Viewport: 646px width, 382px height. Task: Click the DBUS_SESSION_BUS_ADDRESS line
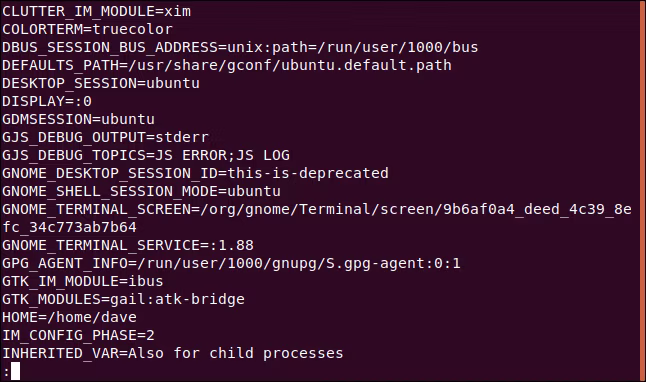(x=240, y=47)
